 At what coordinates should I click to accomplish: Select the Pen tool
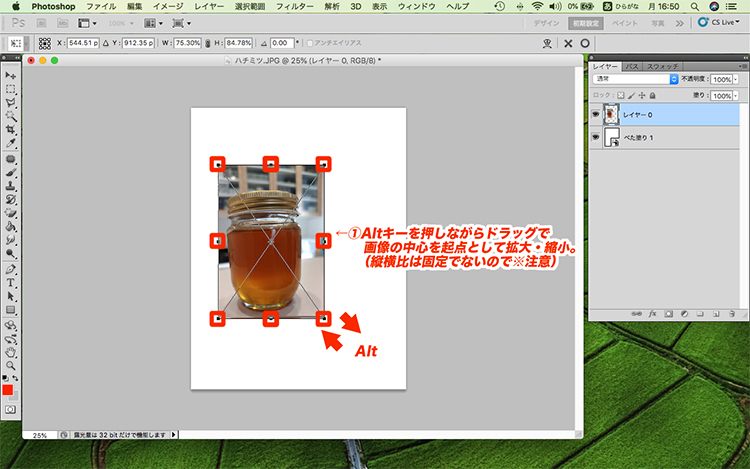(11, 269)
